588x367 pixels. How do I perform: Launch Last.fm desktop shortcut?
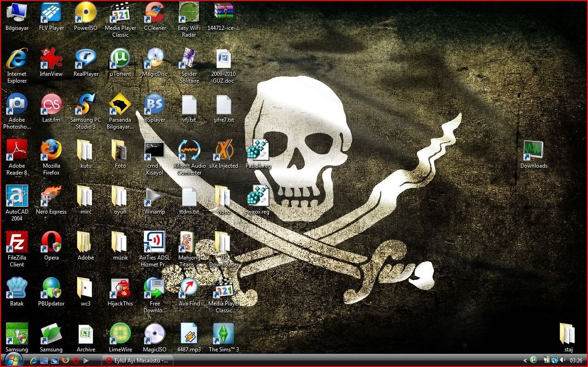51,108
